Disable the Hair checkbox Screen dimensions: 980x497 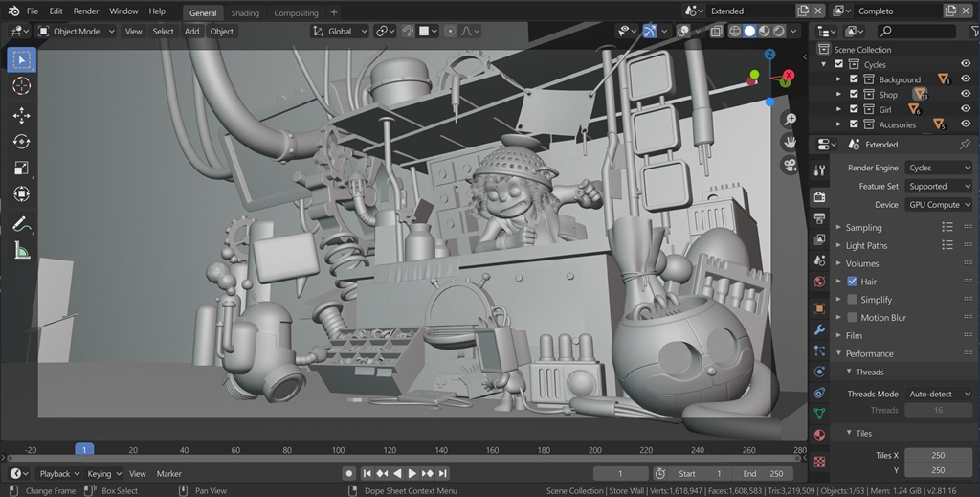point(853,282)
